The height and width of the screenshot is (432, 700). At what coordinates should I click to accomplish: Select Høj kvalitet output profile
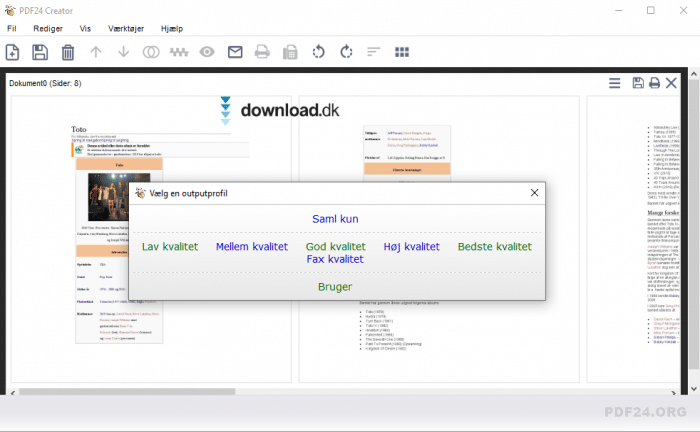click(412, 246)
